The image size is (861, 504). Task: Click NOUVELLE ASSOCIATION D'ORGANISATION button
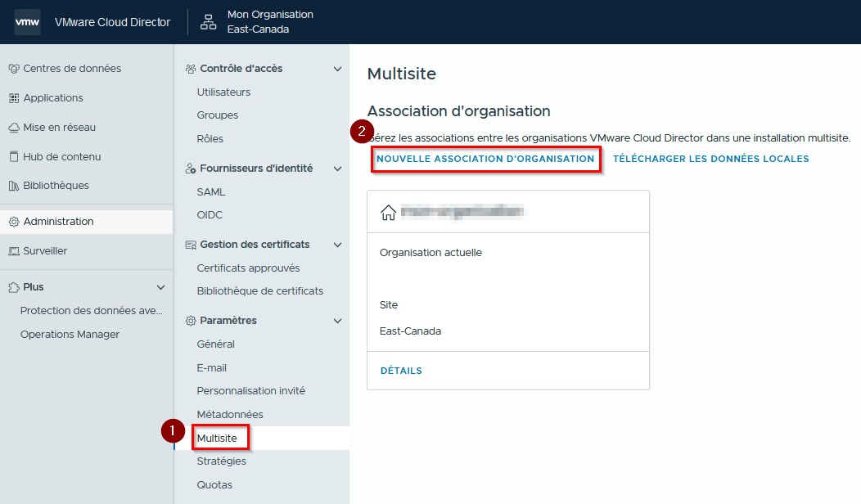485,159
